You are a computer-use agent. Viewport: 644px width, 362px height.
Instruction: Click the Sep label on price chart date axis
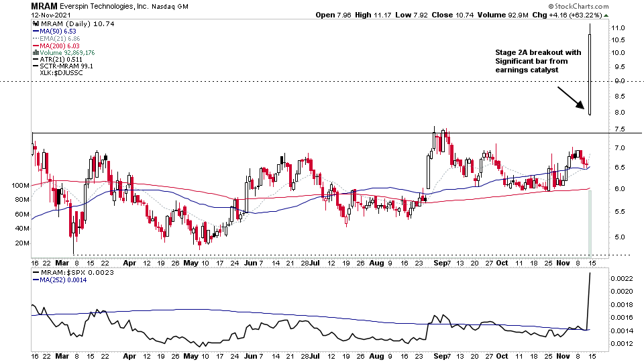(440, 263)
